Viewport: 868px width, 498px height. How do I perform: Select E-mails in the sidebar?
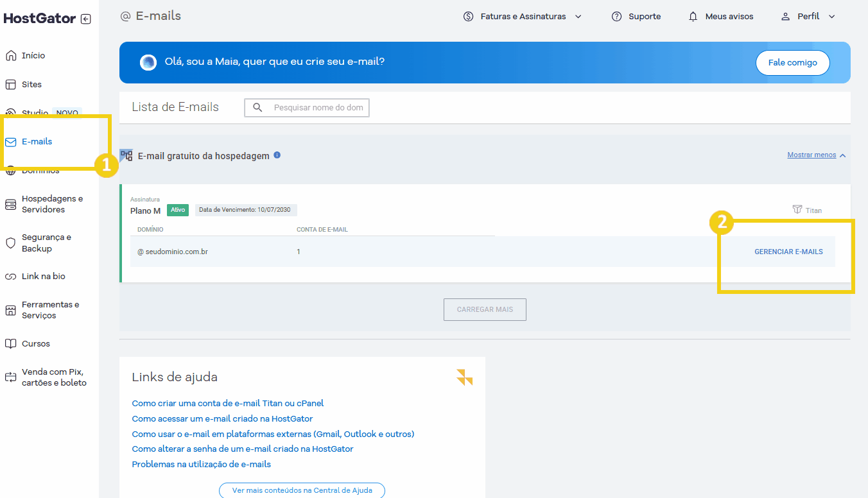point(37,141)
